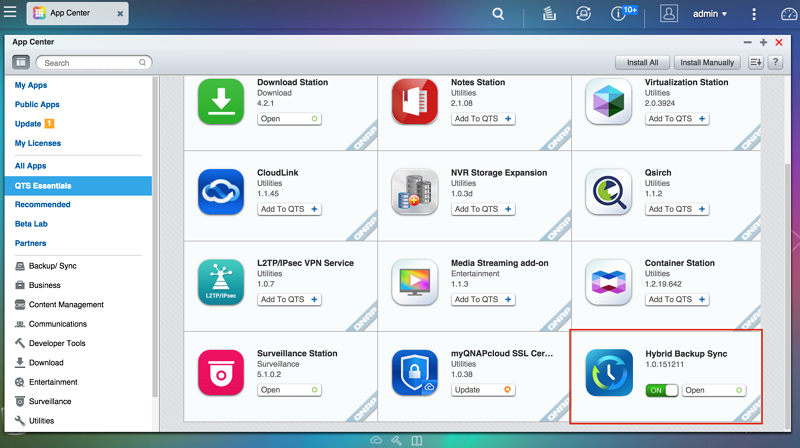Click the Notes Station app icon
This screenshot has width=800, height=448.
(x=415, y=102)
